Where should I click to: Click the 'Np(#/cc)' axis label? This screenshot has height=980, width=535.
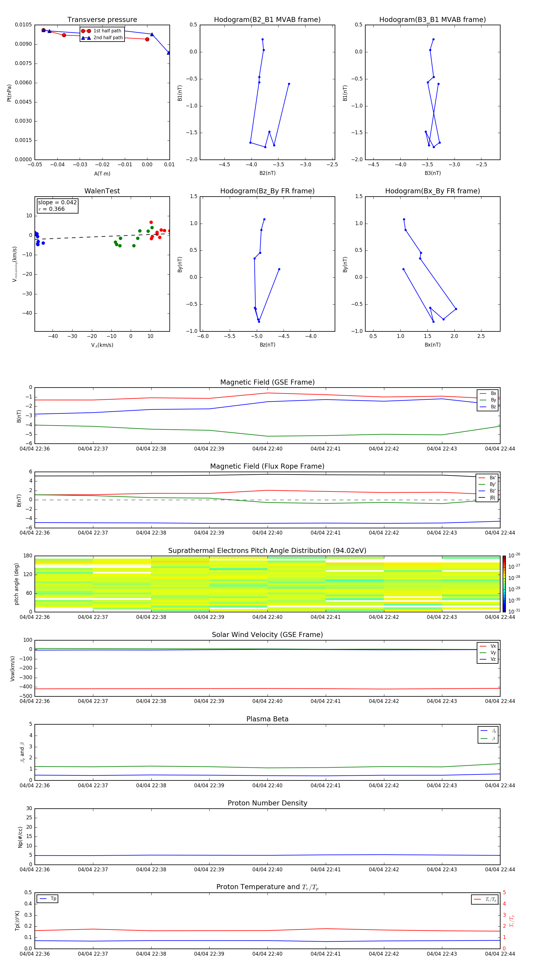pyautogui.click(x=20, y=837)
